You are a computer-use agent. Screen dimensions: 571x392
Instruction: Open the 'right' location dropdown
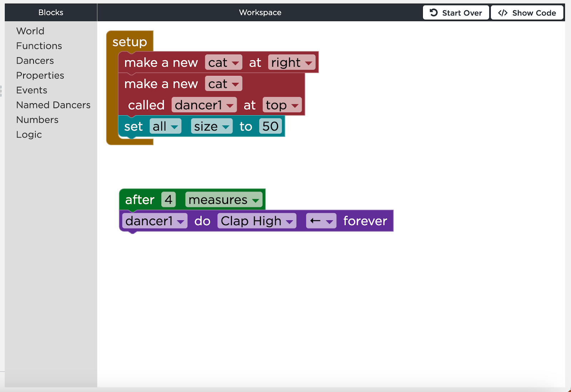[x=292, y=62]
